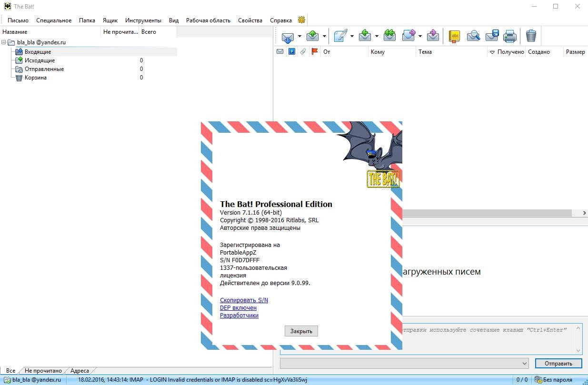Click the Разработчики link

239,315
